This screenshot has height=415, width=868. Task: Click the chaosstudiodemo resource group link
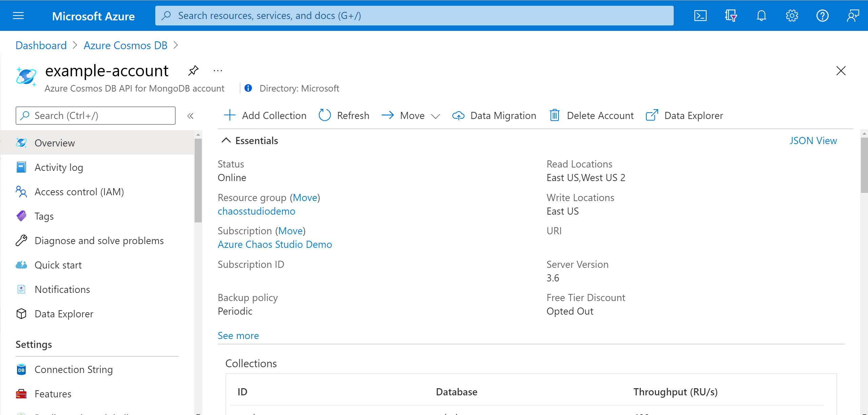click(x=256, y=211)
